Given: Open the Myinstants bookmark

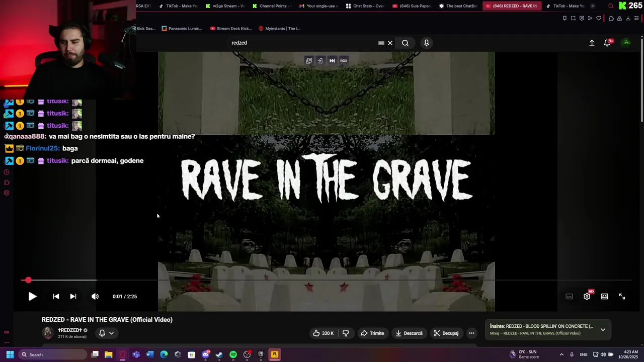Looking at the screenshot, I should 279,29.
